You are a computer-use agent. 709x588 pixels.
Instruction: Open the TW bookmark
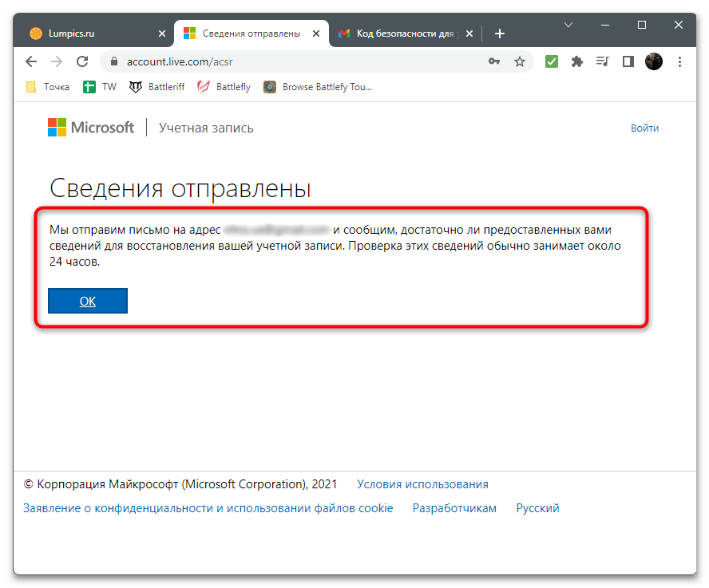click(x=100, y=87)
